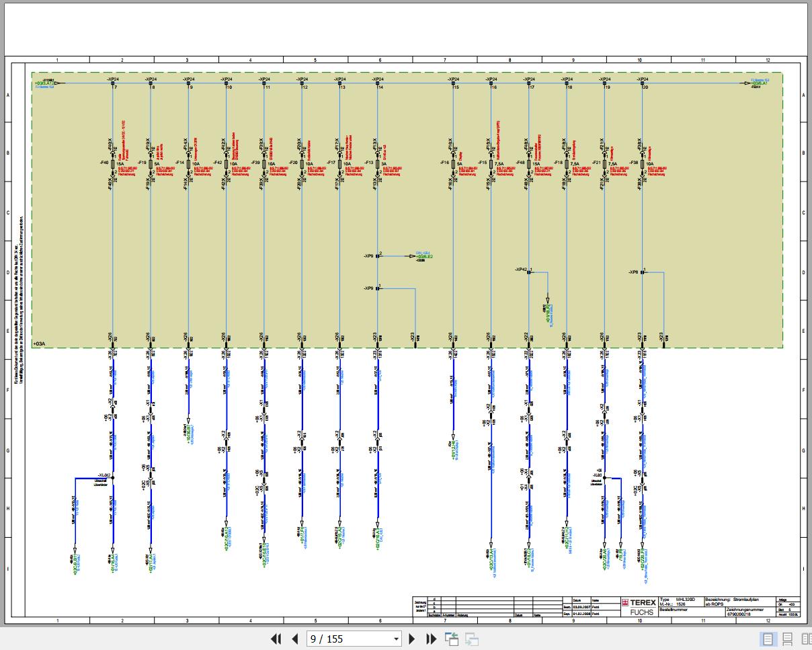
Task: Click the FUCHS text below the TEREX logo
Action: [641, 612]
